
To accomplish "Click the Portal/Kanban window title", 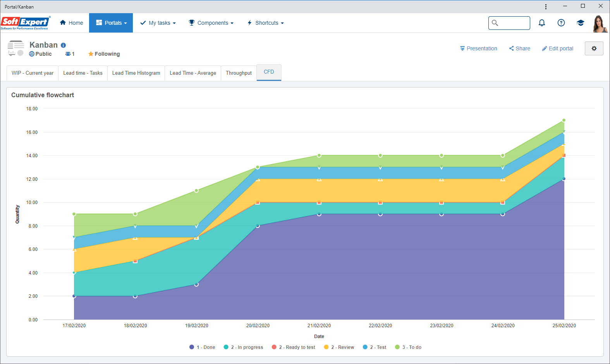I will 19,7.
